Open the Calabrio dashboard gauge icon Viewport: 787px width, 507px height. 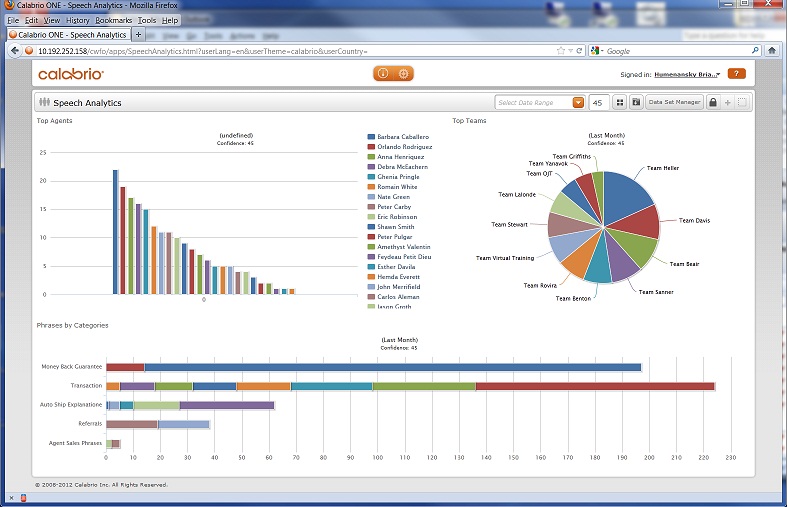383,73
